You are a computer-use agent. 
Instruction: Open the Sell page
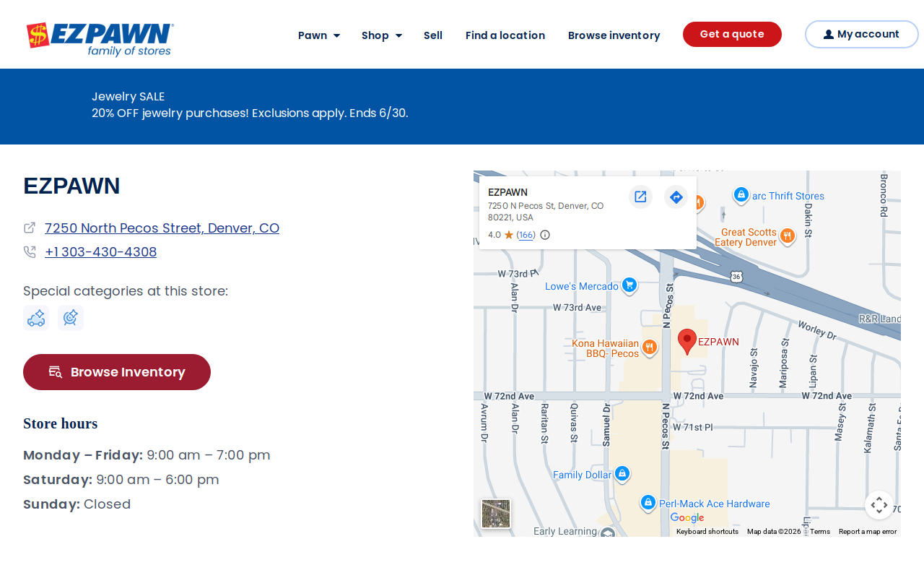tap(433, 35)
